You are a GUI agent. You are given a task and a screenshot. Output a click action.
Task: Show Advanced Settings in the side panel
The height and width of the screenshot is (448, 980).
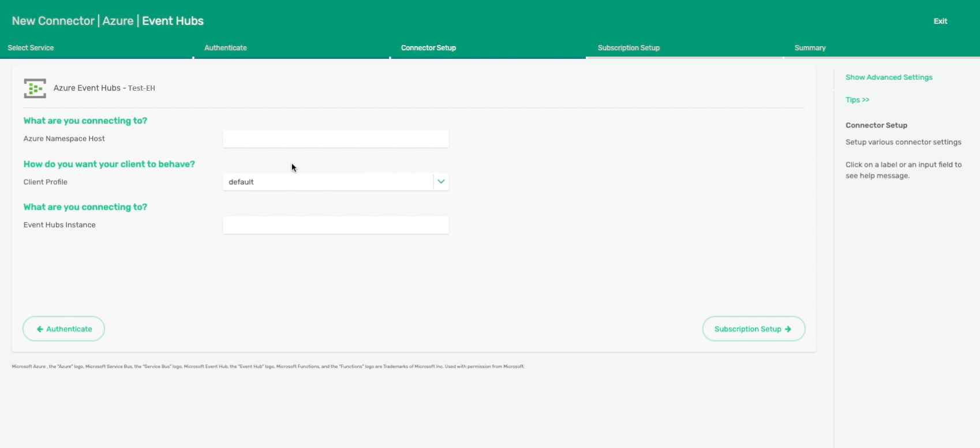pyautogui.click(x=889, y=77)
